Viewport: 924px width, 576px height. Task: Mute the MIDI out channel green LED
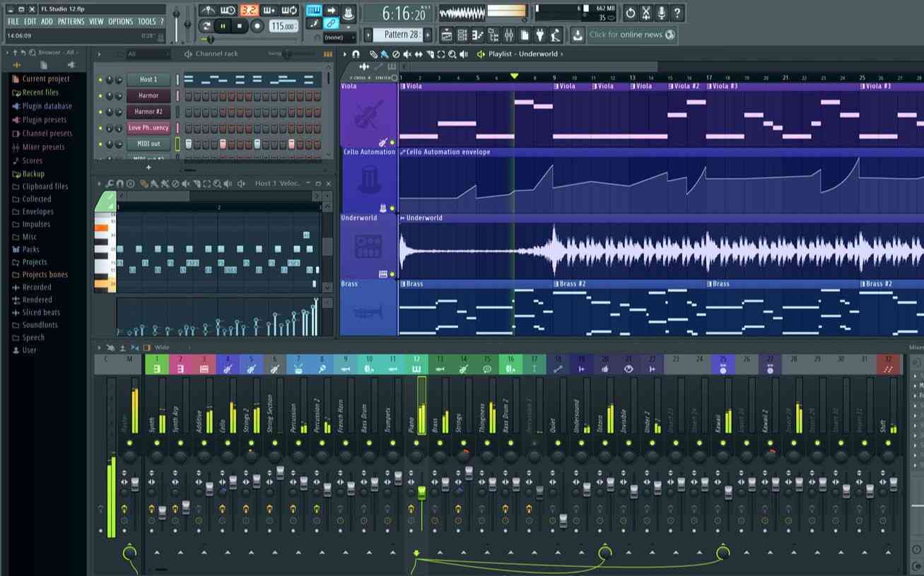point(100,144)
